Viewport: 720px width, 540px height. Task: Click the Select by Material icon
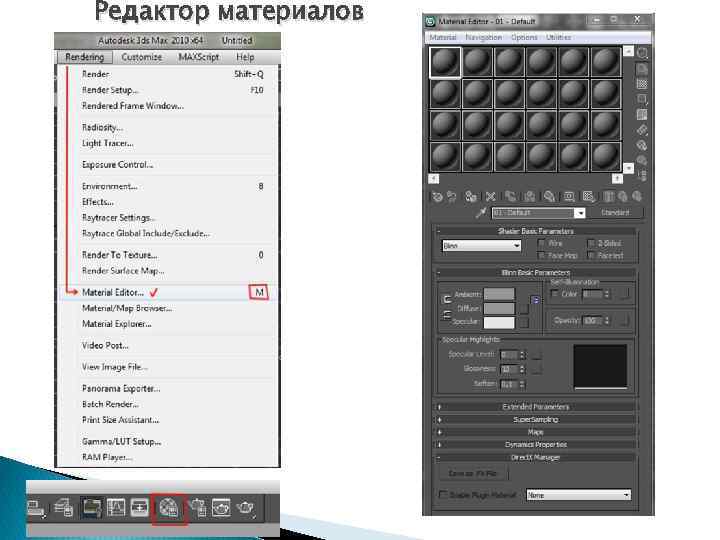point(642,161)
